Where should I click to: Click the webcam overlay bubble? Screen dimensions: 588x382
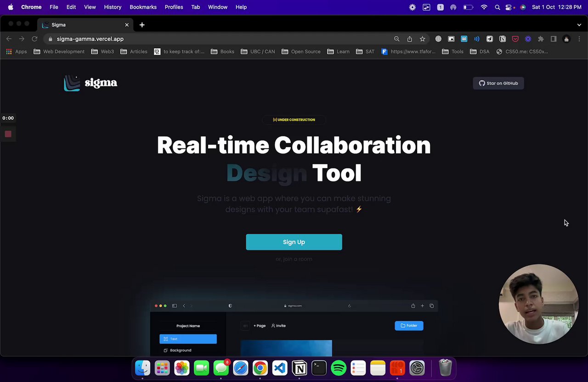pyautogui.click(x=538, y=304)
